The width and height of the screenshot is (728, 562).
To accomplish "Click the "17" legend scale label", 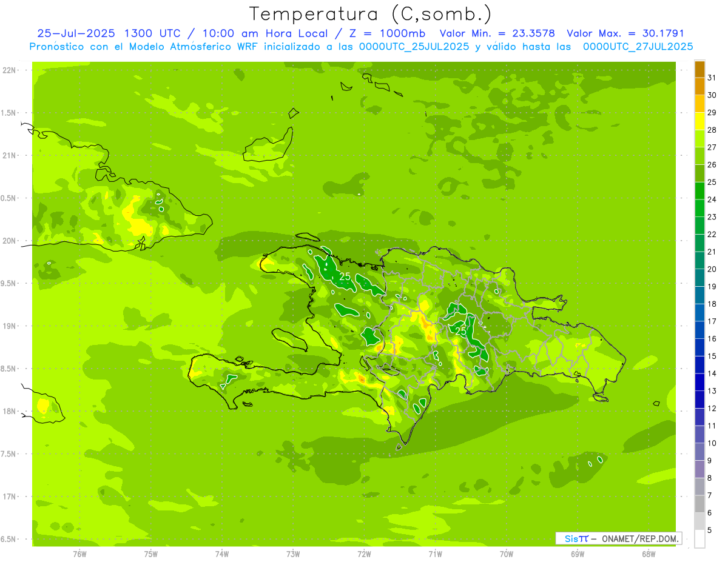I will click(712, 321).
